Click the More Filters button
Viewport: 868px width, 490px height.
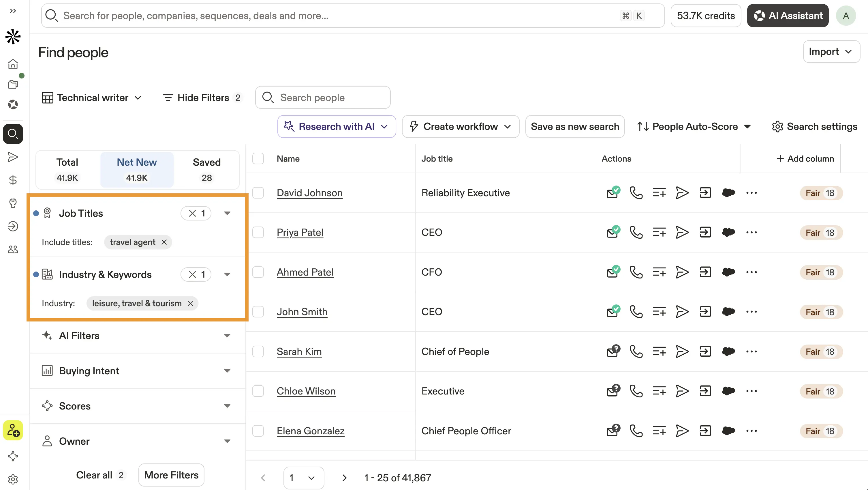tap(171, 475)
